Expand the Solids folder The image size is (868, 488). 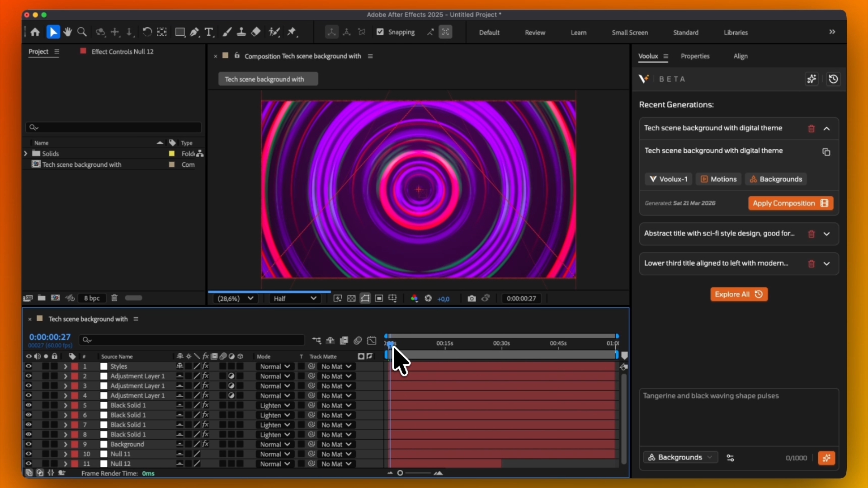(26, 154)
